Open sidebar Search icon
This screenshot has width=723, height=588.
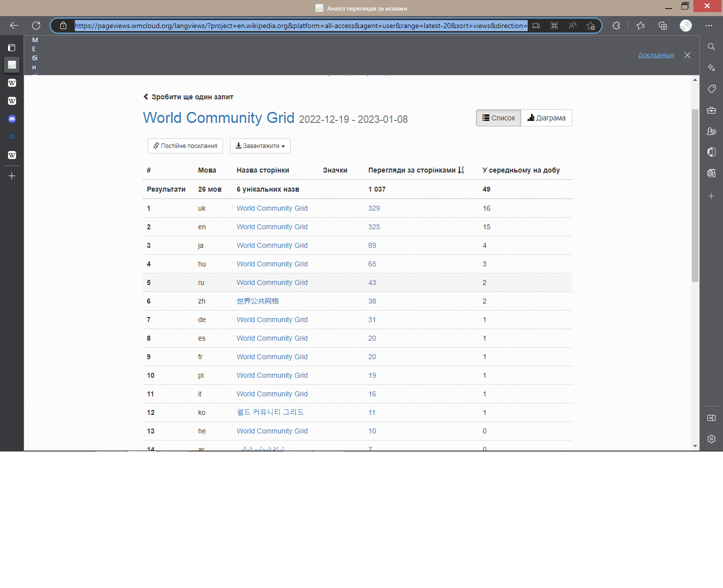click(711, 47)
